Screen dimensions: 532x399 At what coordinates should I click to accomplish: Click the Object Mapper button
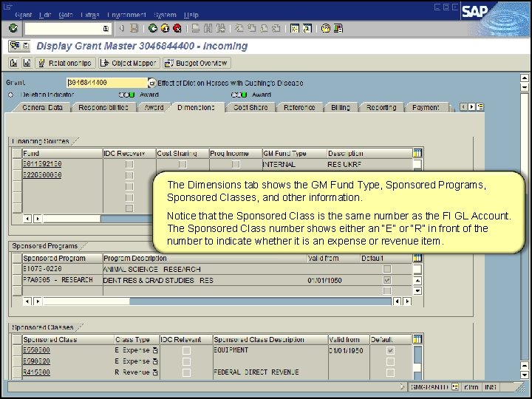point(129,63)
